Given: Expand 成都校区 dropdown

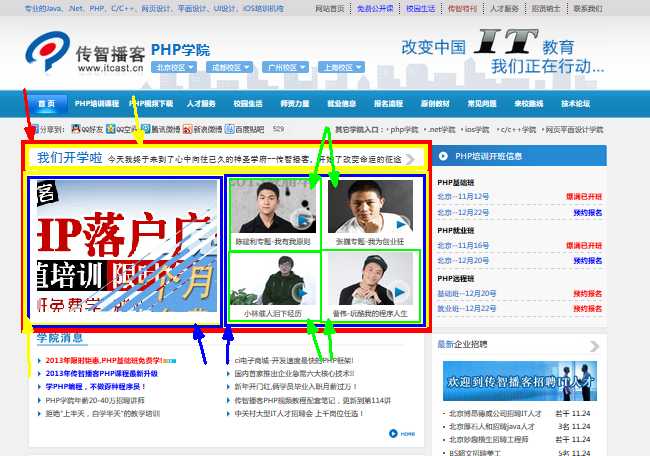Looking at the screenshot, I should point(229,67).
